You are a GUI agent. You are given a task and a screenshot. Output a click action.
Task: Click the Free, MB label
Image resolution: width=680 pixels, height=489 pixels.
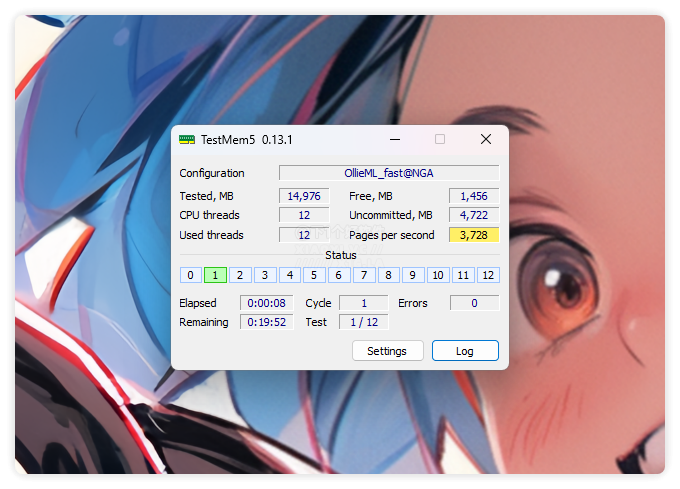point(371,196)
